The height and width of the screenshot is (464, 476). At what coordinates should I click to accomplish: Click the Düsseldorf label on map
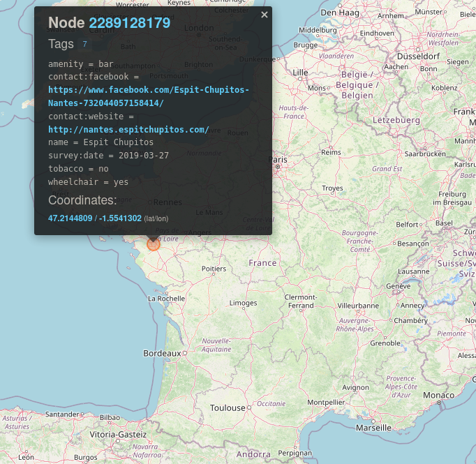point(418,57)
